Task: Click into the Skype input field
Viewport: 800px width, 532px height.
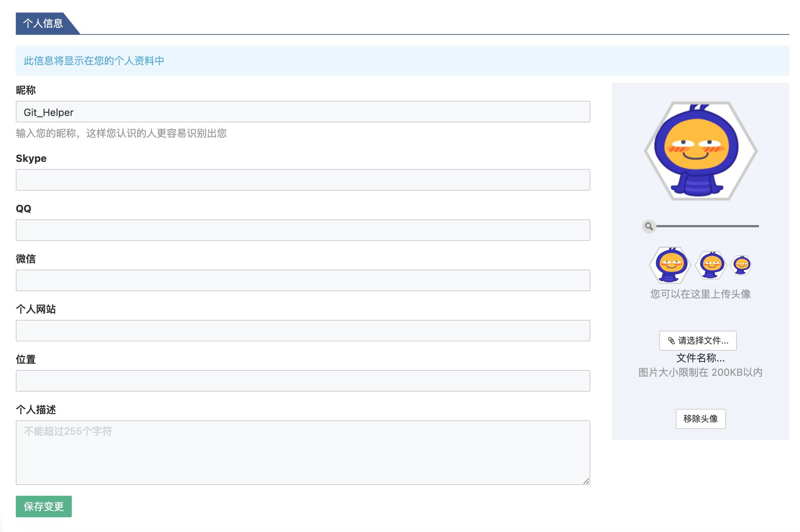Action: click(x=303, y=180)
